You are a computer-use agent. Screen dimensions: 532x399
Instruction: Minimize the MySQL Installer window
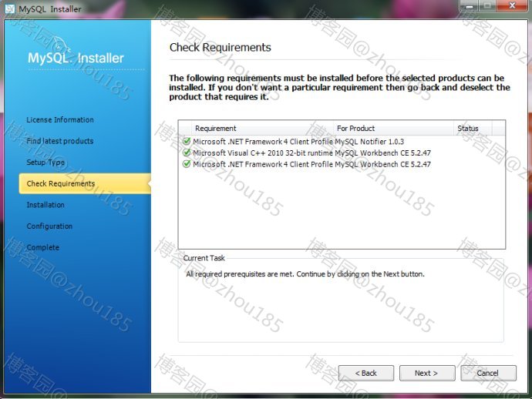(470, 5)
